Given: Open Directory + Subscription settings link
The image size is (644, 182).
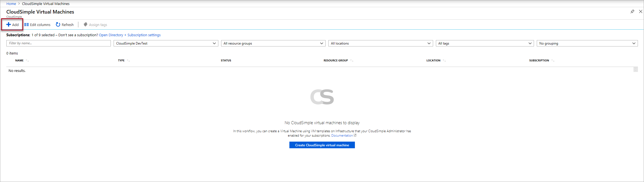Looking at the screenshot, I should pos(130,35).
